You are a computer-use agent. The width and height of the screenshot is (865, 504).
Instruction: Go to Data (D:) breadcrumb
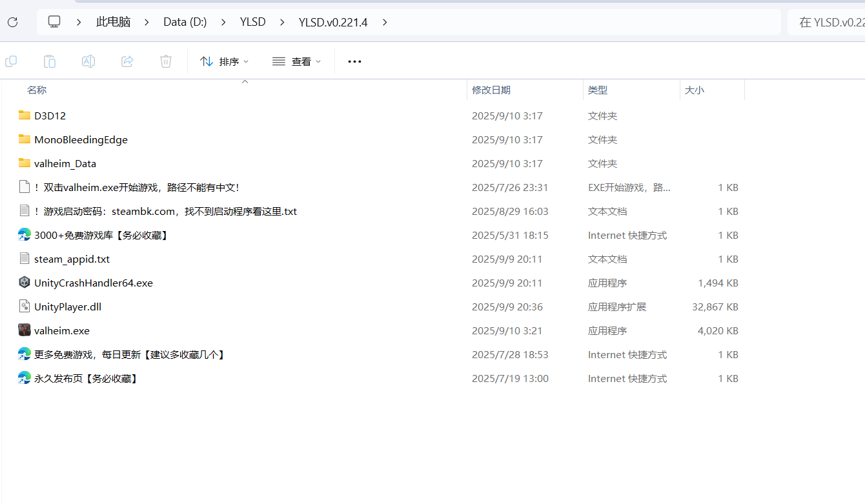pyautogui.click(x=185, y=22)
